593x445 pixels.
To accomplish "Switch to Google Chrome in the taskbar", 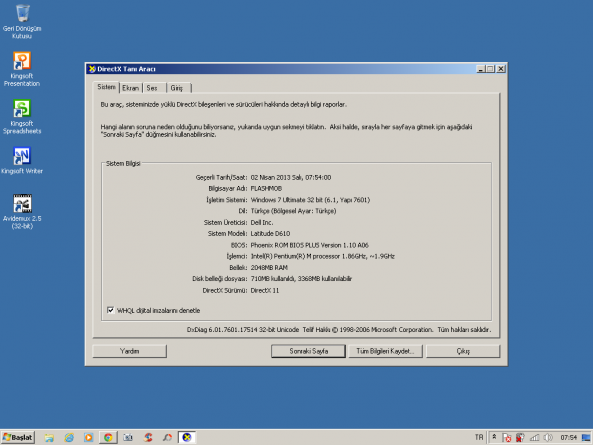I will pos(108,437).
